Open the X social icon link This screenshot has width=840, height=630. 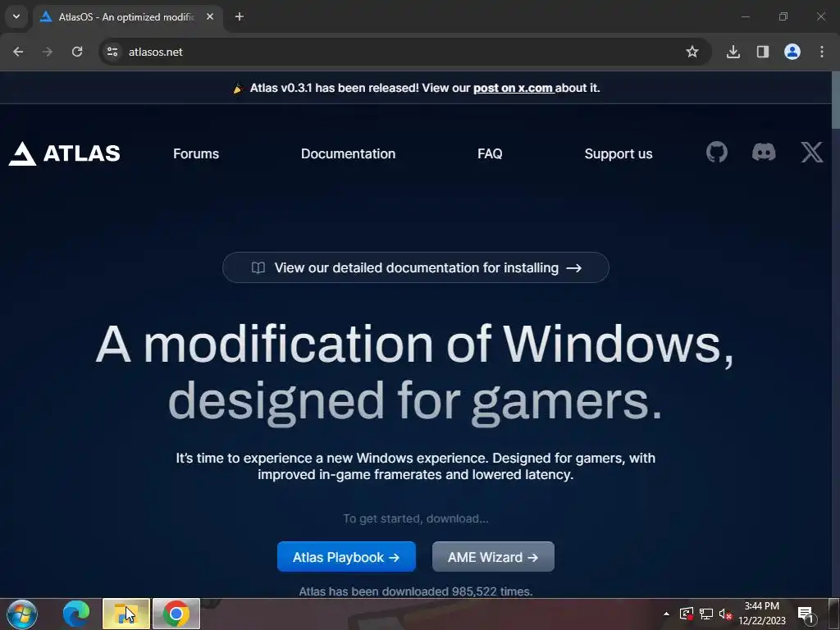tap(812, 153)
